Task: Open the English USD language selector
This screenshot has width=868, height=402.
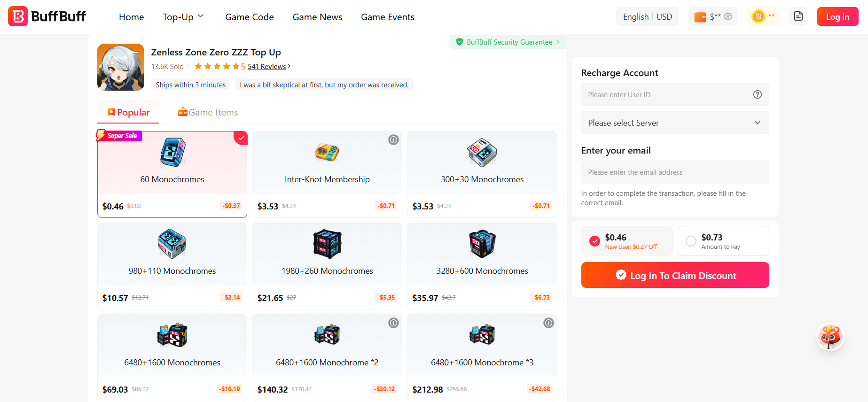Action: click(647, 17)
